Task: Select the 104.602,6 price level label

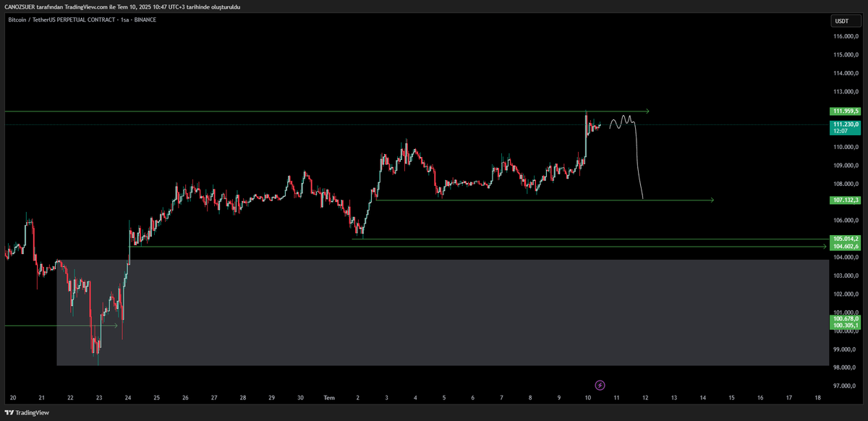Action: pos(844,246)
